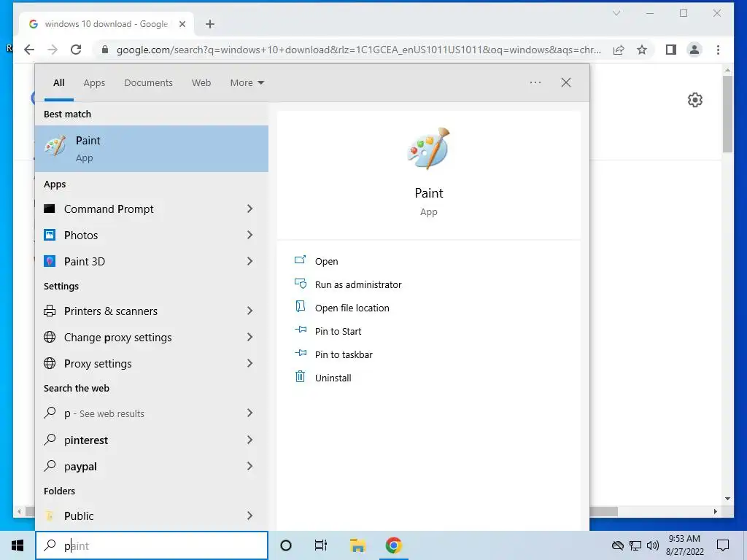Bookmark this page with the star icon

pyautogui.click(x=642, y=50)
